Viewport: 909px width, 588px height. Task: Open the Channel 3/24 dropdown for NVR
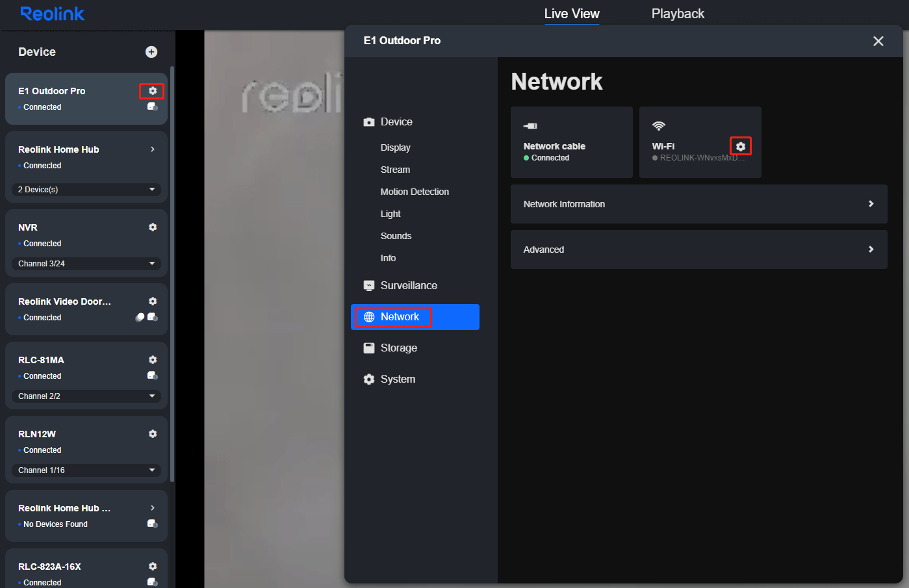click(86, 264)
